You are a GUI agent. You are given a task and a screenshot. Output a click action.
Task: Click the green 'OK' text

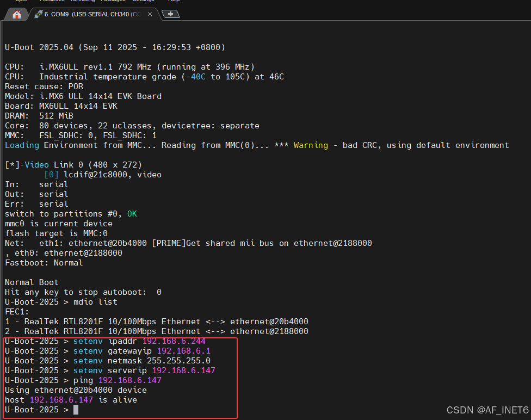point(132,214)
